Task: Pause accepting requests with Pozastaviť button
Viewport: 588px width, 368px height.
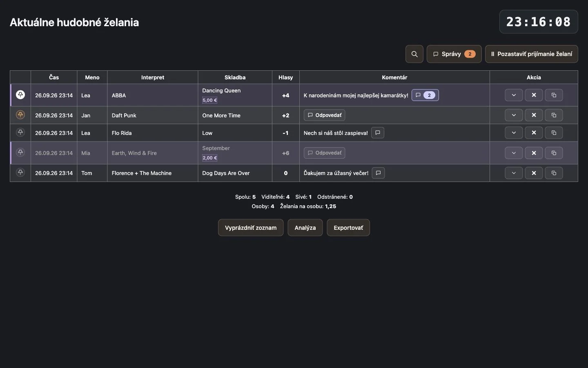Action: (x=531, y=54)
